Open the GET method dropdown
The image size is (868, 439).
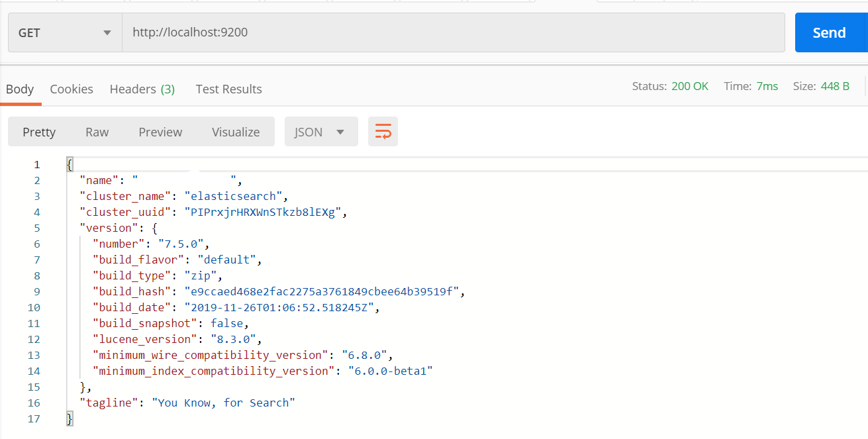point(65,32)
